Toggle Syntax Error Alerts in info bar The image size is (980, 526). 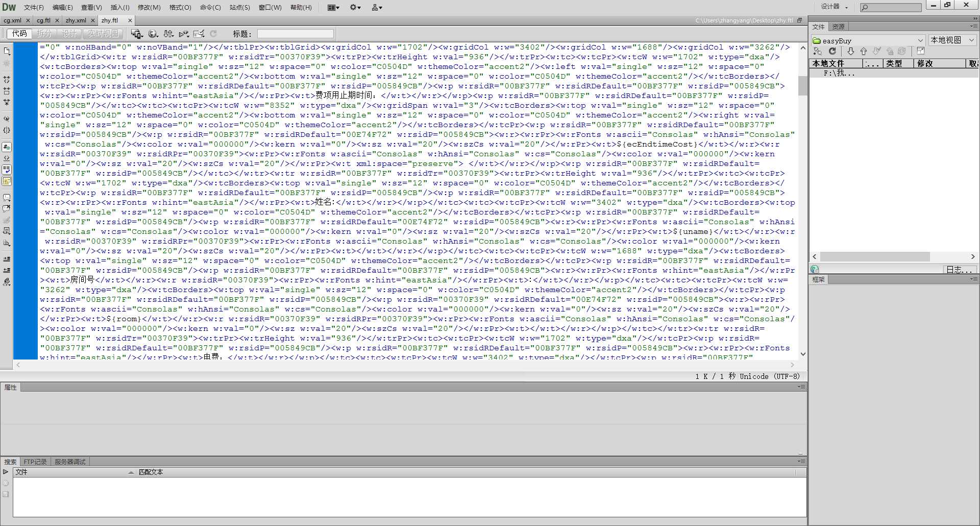pos(7,181)
